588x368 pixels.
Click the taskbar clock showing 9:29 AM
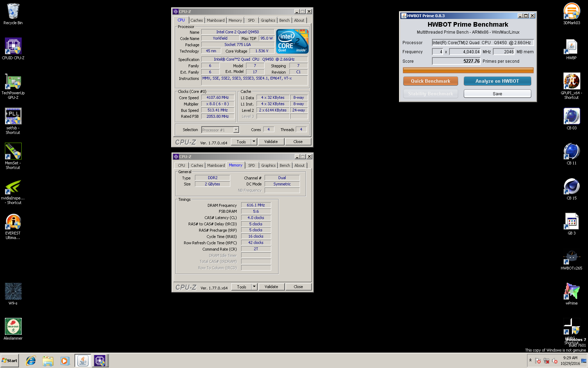pyautogui.click(x=570, y=361)
